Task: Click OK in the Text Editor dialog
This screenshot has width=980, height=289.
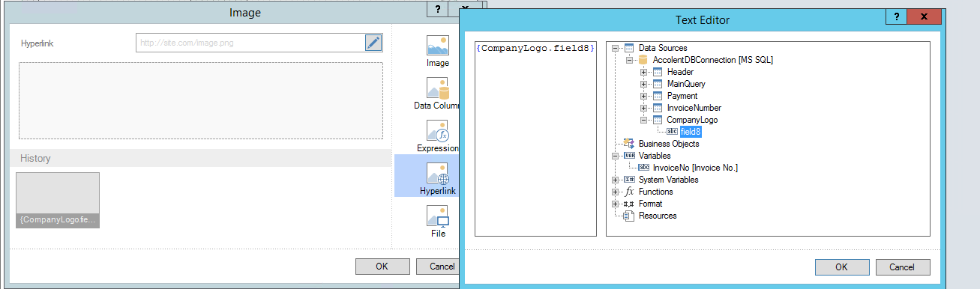Action: click(x=842, y=267)
